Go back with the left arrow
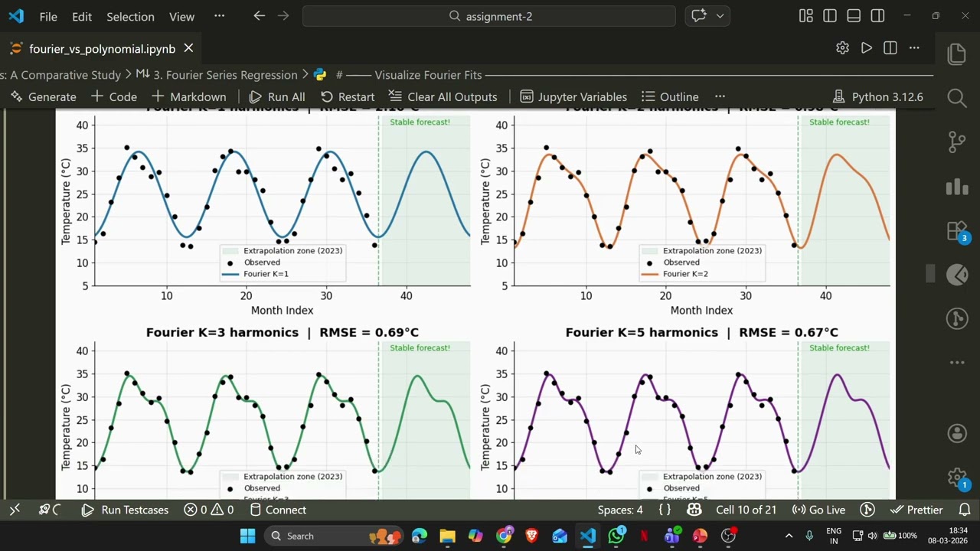This screenshot has height=551, width=980. tap(259, 16)
